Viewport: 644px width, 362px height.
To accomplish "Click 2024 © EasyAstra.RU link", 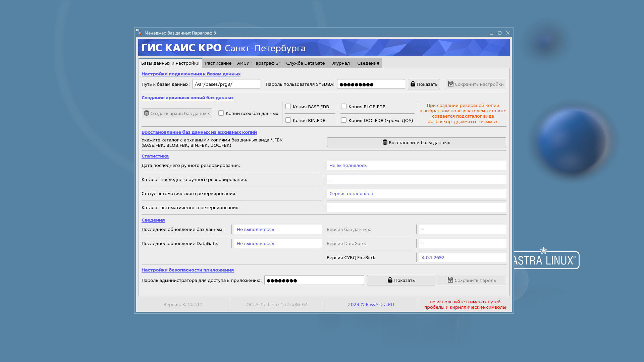I will (x=371, y=304).
